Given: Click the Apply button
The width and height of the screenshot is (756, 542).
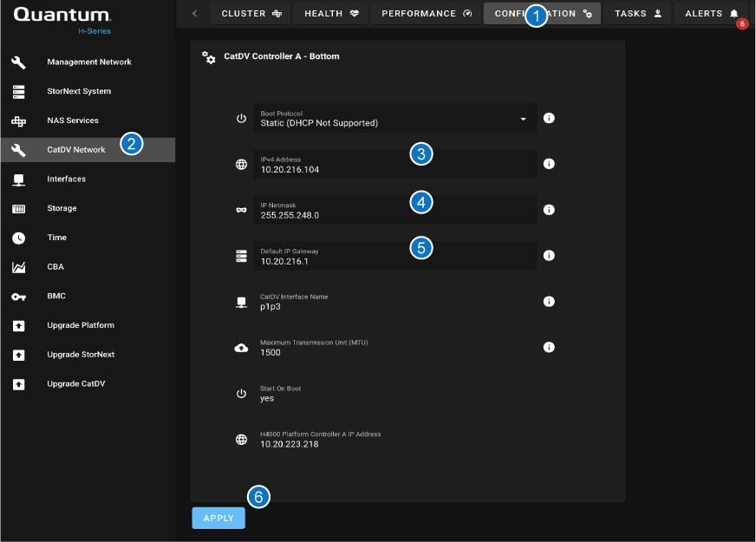Looking at the screenshot, I should (x=218, y=519).
